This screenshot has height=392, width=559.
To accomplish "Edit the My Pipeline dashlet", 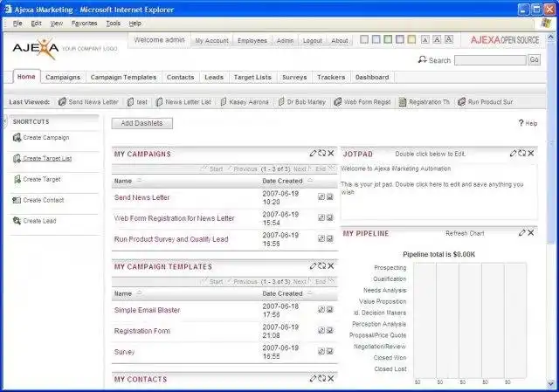I will pos(522,233).
